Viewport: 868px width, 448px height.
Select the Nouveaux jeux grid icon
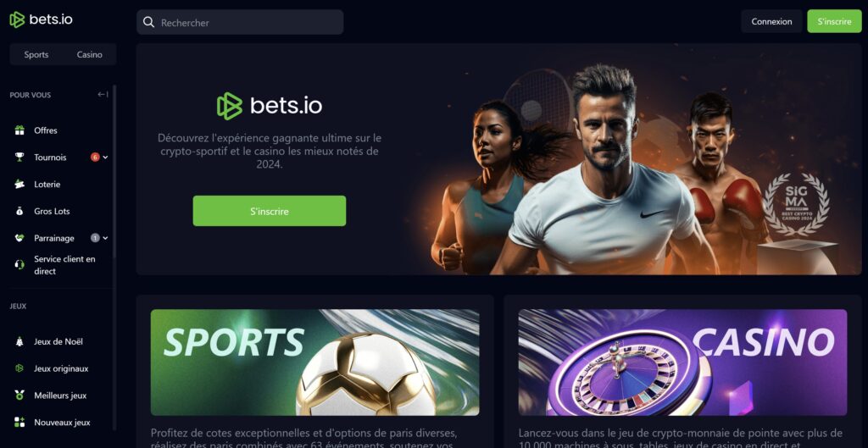pos(19,423)
